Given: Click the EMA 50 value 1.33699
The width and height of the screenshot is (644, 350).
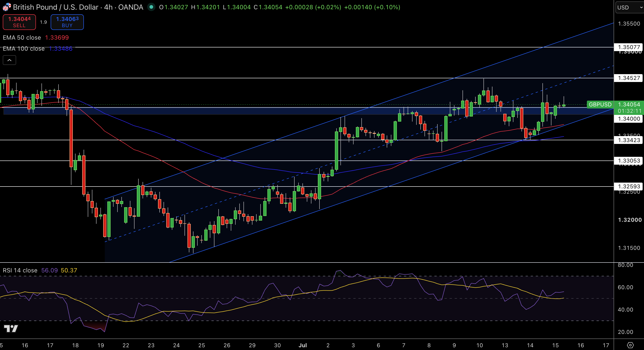Looking at the screenshot, I should pos(57,38).
